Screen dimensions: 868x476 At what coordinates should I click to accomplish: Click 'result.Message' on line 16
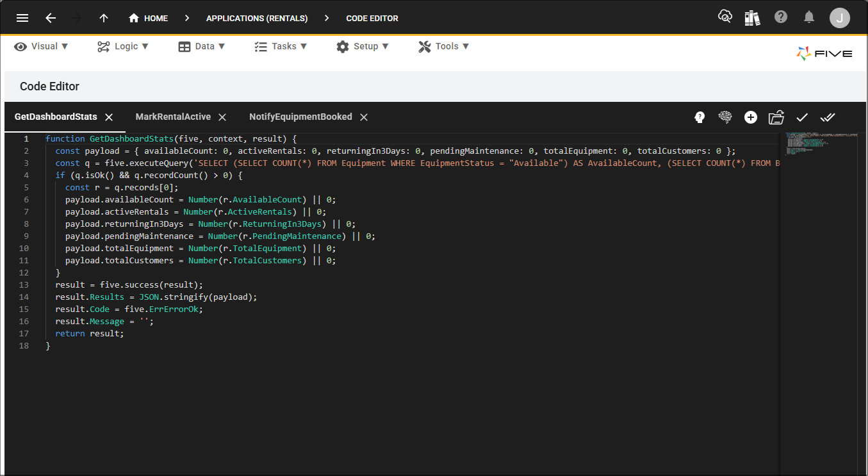pyautogui.click(x=90, y=321)
